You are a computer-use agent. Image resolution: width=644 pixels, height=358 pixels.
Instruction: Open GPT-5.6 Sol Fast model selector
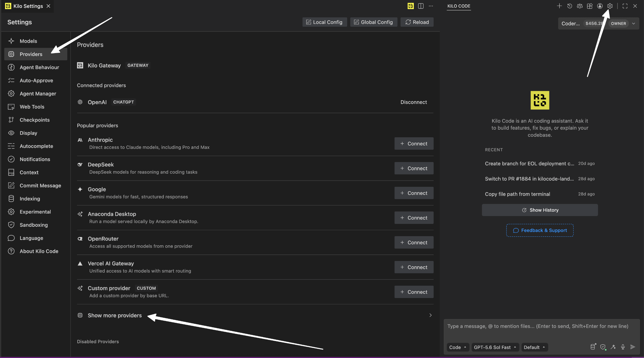coord(495,347)
